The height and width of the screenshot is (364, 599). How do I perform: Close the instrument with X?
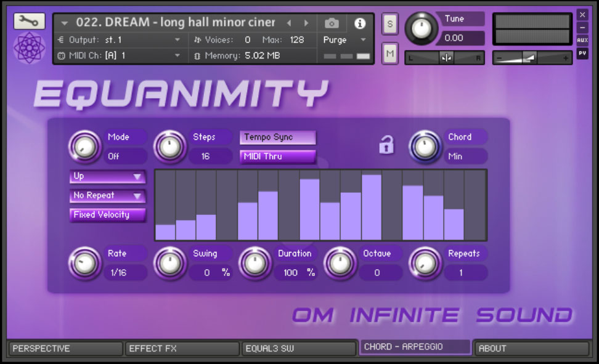pyautogui.click(x=582, y=15)
